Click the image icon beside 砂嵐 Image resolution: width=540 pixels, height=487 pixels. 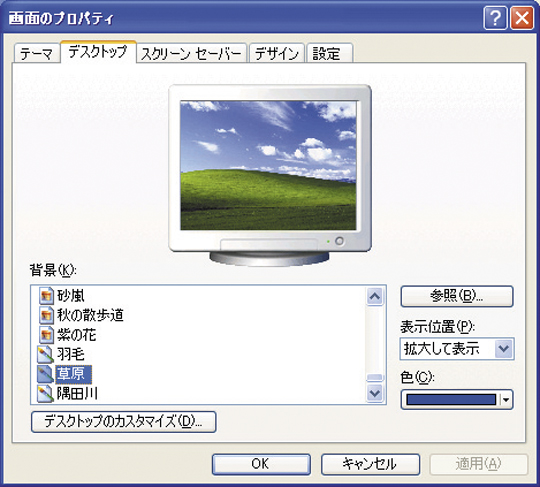(x=46, y=296)
